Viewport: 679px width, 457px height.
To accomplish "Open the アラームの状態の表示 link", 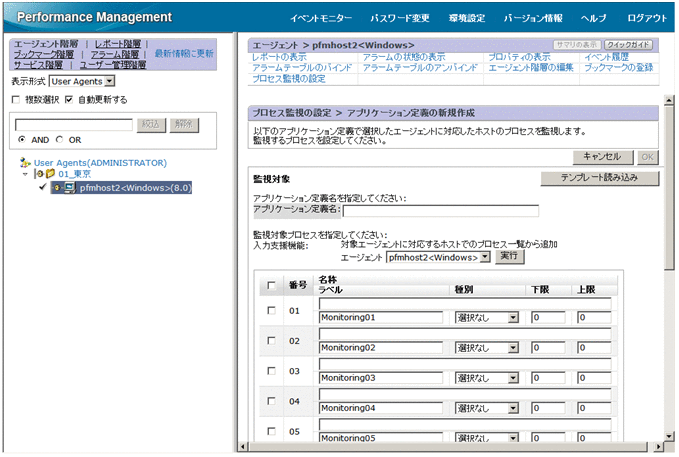I will [x=406, y=57].
